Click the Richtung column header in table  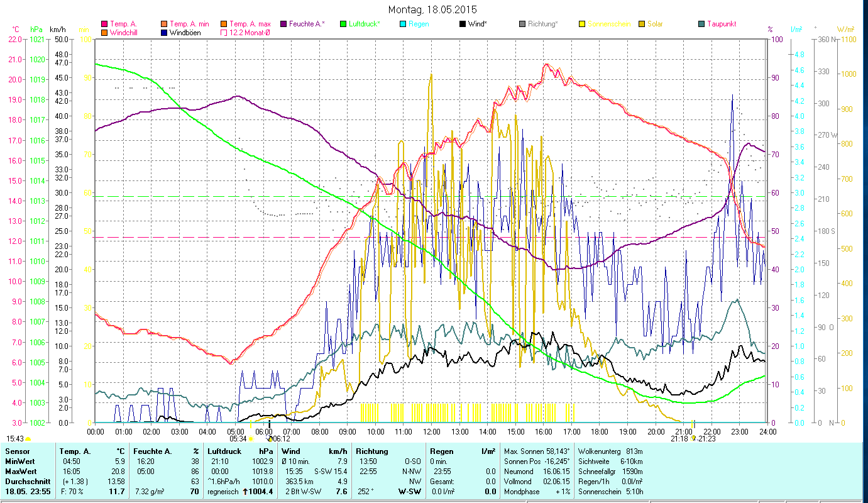pyautogui.click(x=372, y=451)
